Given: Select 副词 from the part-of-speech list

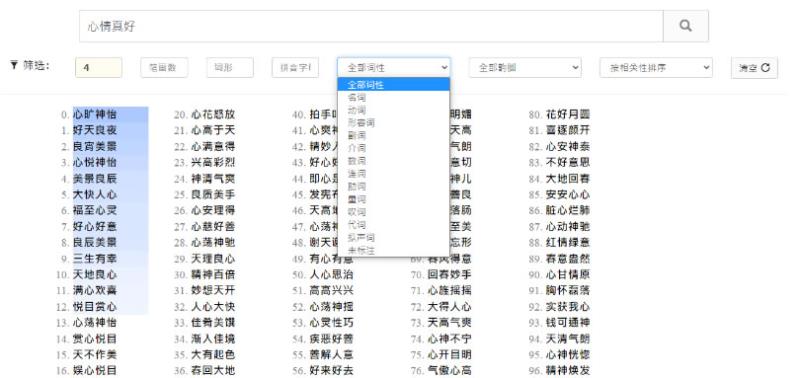Looking at the screenshot, I should click(393, 136).
